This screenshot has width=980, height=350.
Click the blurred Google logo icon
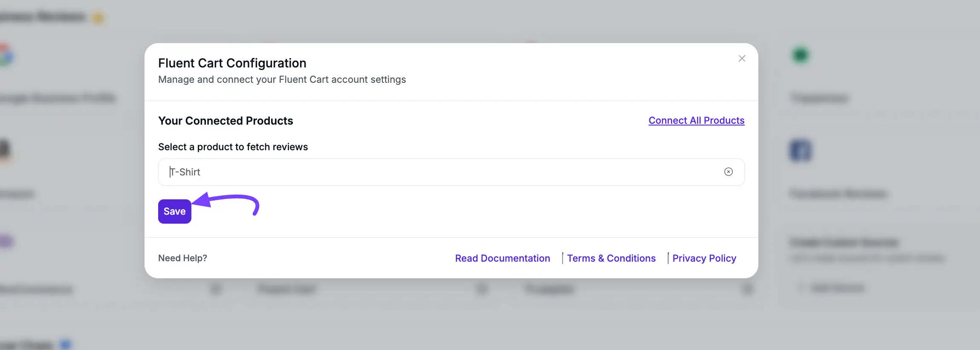pos(6,55)
